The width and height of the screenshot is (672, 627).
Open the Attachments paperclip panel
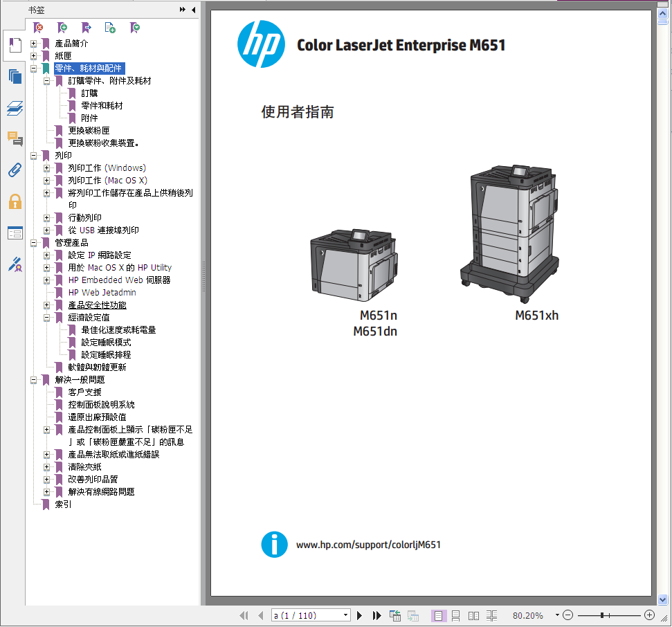coord(15,170)
